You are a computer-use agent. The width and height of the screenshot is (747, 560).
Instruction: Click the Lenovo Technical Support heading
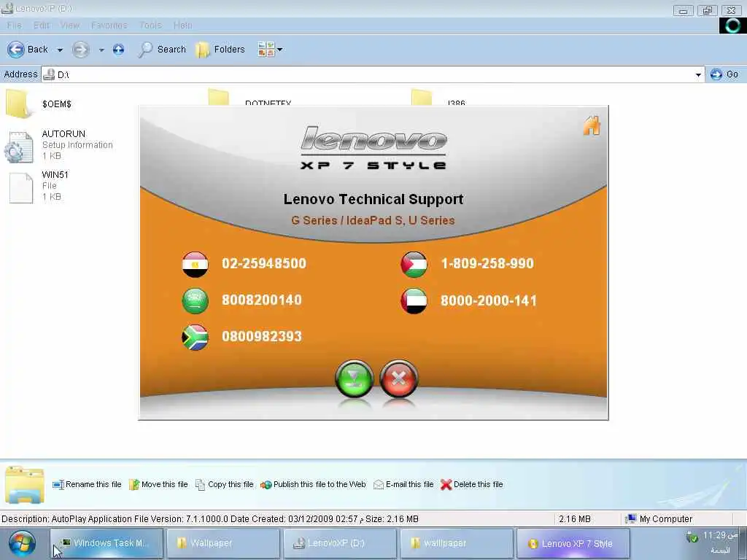point(373,199)
